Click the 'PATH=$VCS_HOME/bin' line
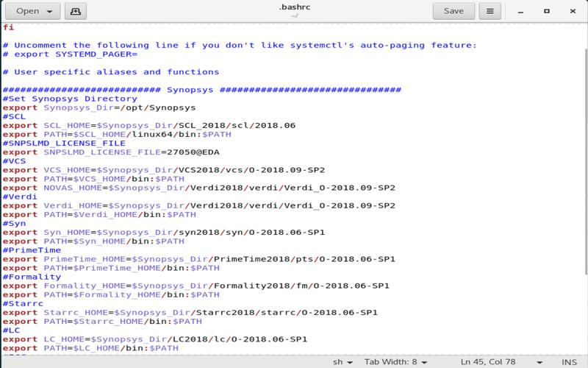This screenshot has height=368, width=588. coord(94,179)
